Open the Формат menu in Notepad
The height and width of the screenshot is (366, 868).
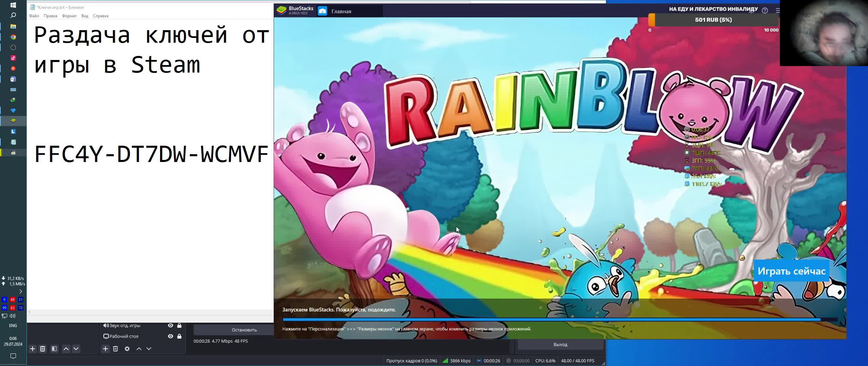(69, 16)
